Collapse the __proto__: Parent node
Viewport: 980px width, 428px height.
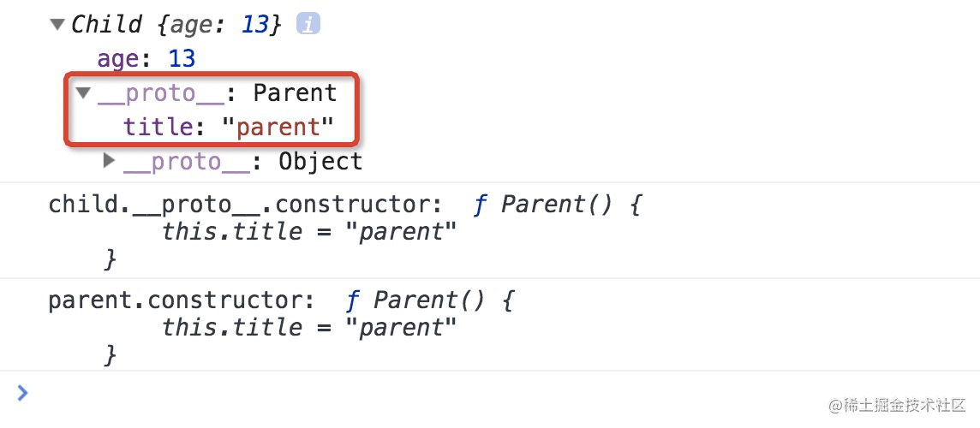pyautogui.click(x=84, y=93)
